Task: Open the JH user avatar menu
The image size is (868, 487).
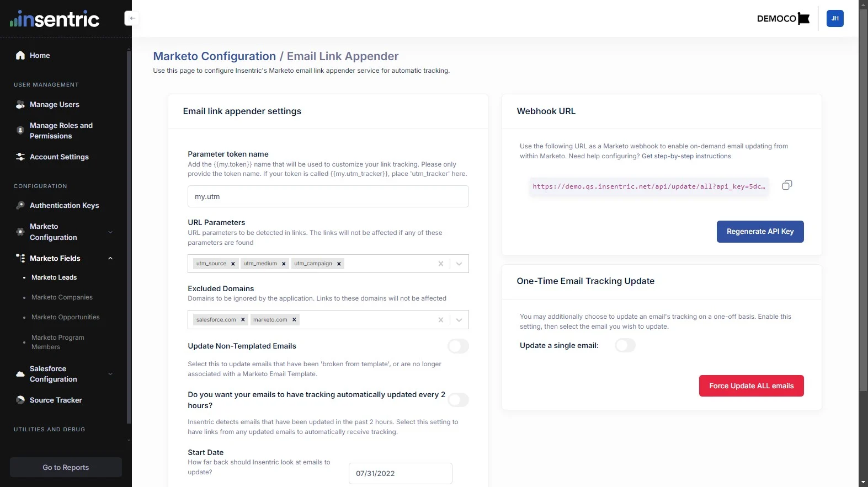Action: coord(835,18)
